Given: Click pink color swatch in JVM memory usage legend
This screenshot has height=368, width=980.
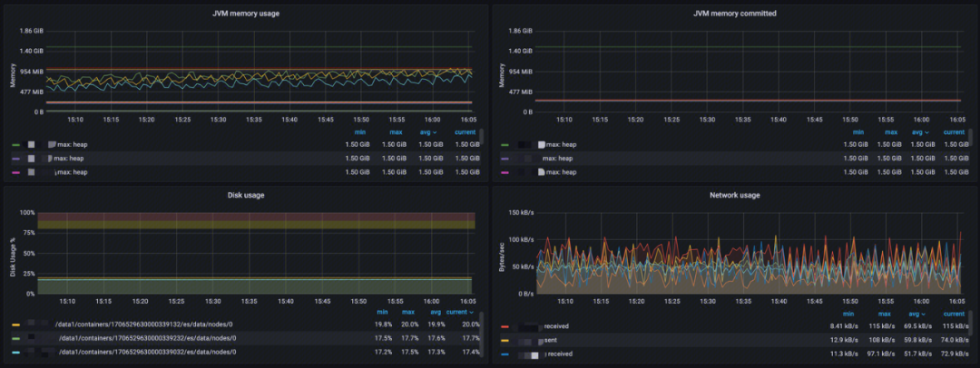Looking at the screenshot, I should pos(15,172).
